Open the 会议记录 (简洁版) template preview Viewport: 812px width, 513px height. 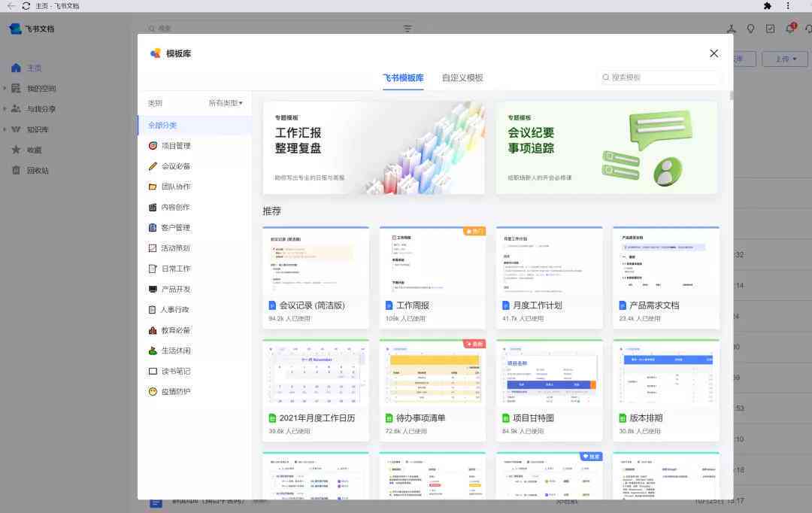[x=316, y=261]
